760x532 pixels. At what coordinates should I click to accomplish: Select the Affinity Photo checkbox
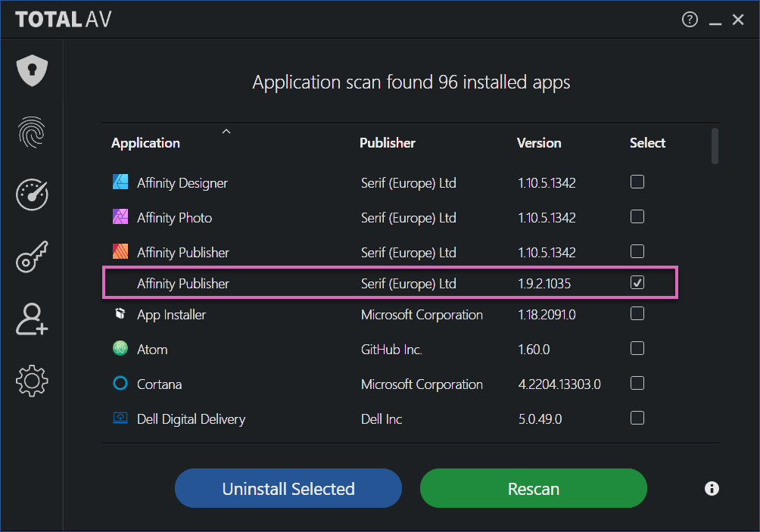point(637,216)
